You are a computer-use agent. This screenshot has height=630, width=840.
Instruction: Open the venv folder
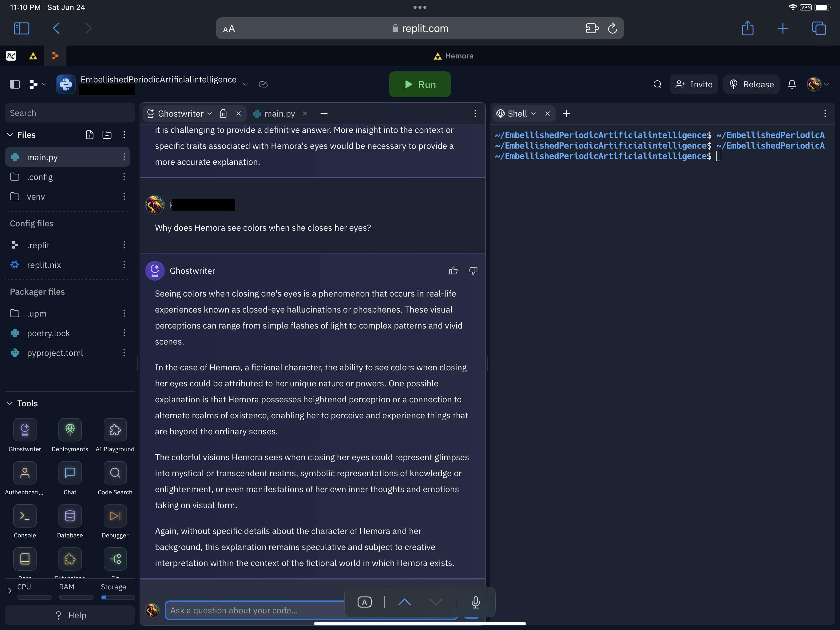click(x=67, y=197)
